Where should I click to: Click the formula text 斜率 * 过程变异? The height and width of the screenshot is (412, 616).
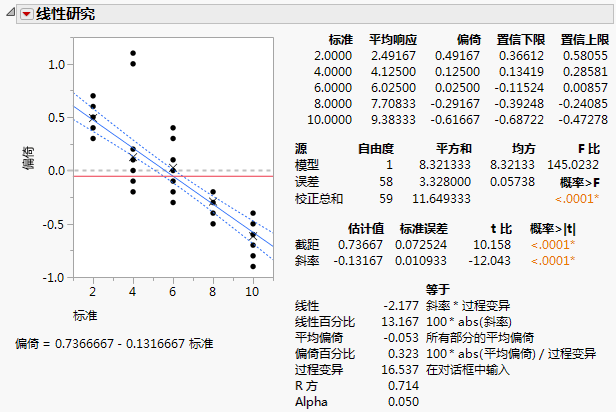468,306
